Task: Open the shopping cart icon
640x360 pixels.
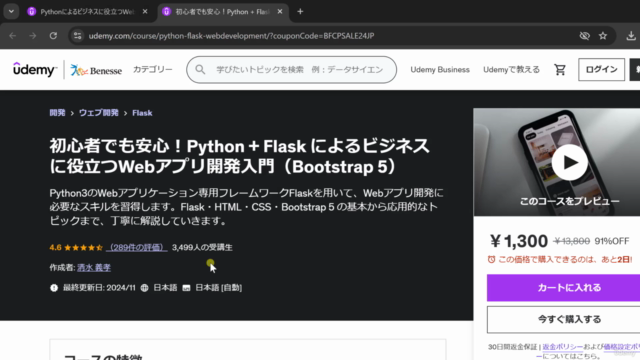Action: point(560,70)
